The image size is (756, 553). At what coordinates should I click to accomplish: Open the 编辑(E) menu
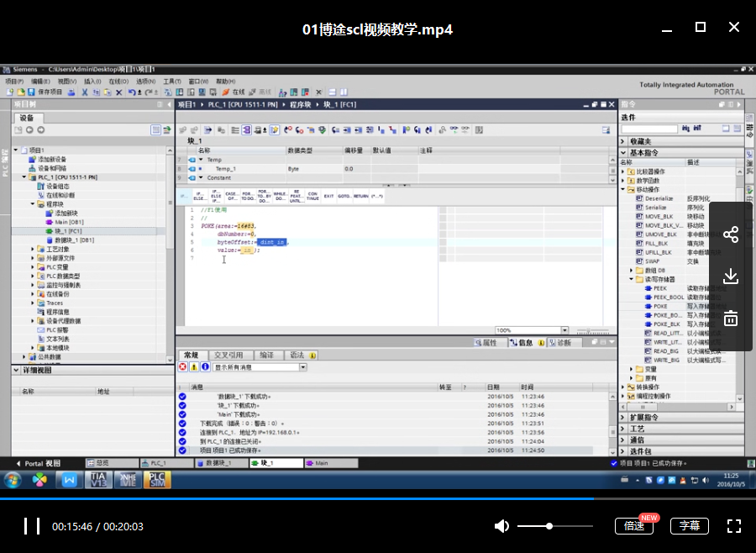pyautogui.click(x=40, y=81)
